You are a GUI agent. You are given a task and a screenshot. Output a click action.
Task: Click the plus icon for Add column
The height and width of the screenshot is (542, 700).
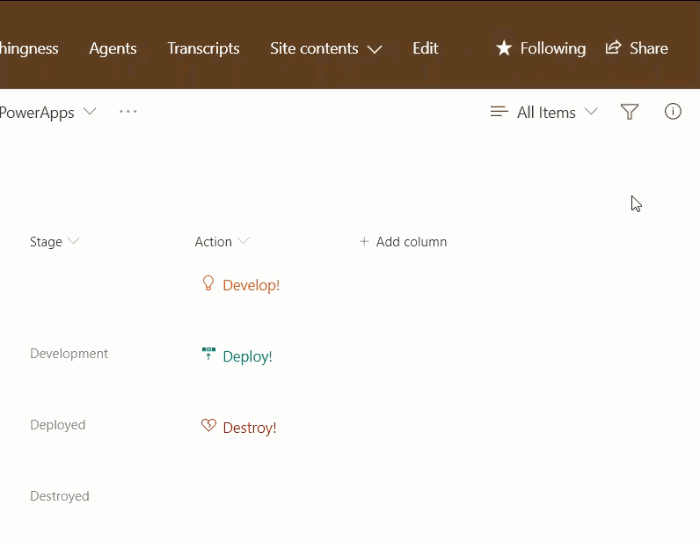(364, 242)
